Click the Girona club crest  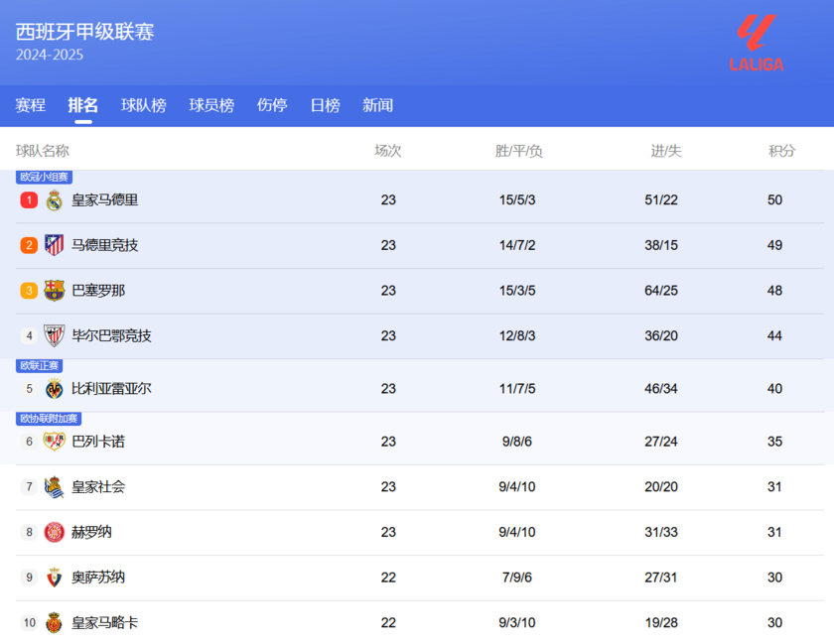[x=53, y=532]
